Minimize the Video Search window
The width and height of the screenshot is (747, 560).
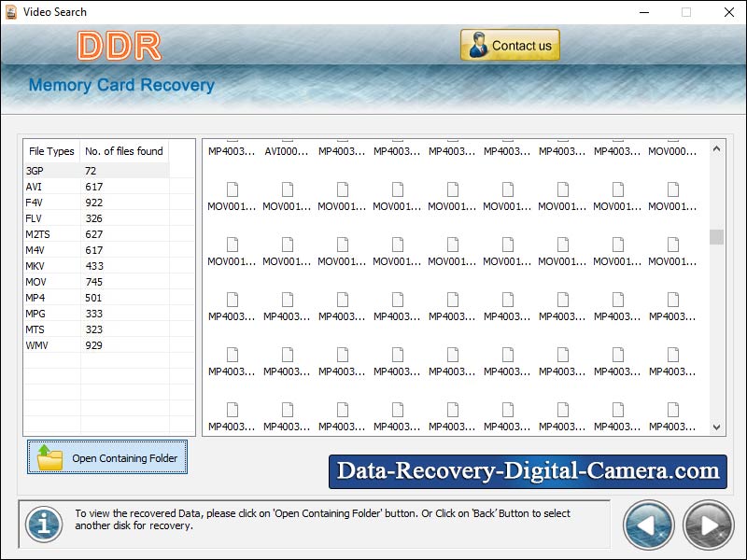pyautogui.click(x=644, y=12)
